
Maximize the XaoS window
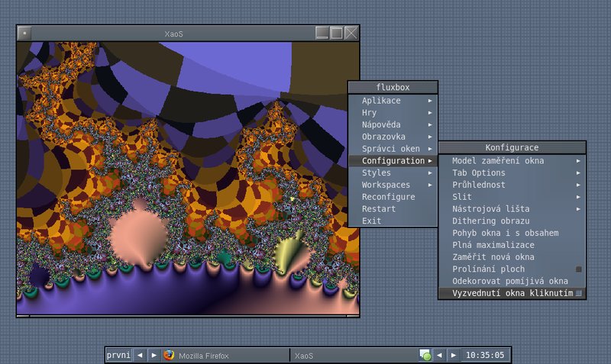tap(337, 33)
